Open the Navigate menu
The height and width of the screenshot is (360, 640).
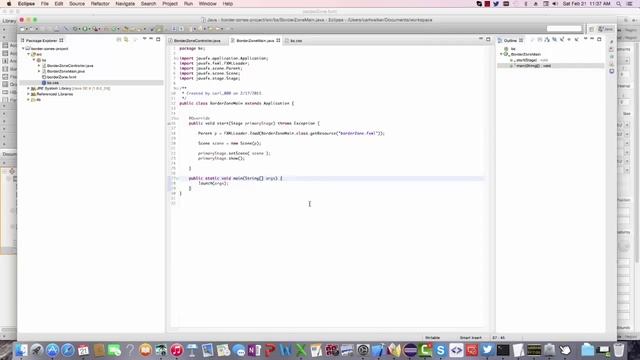(x=125, y=4)
